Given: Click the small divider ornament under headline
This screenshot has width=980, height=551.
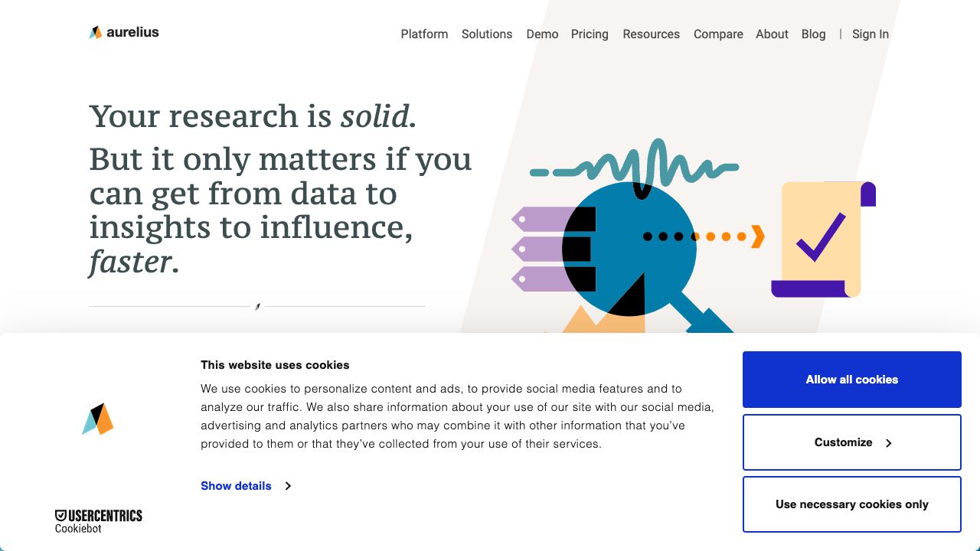Looking at the screenshot, I should (x=257, y=306).
